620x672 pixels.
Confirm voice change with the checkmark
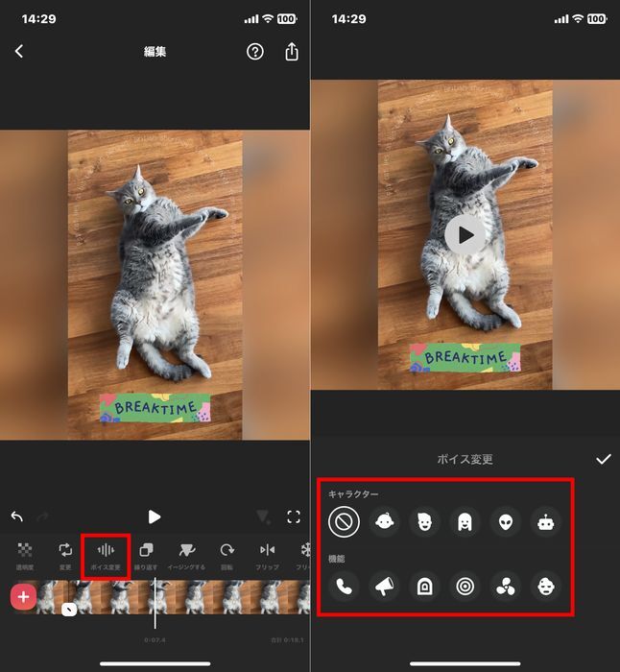(603, 459)
